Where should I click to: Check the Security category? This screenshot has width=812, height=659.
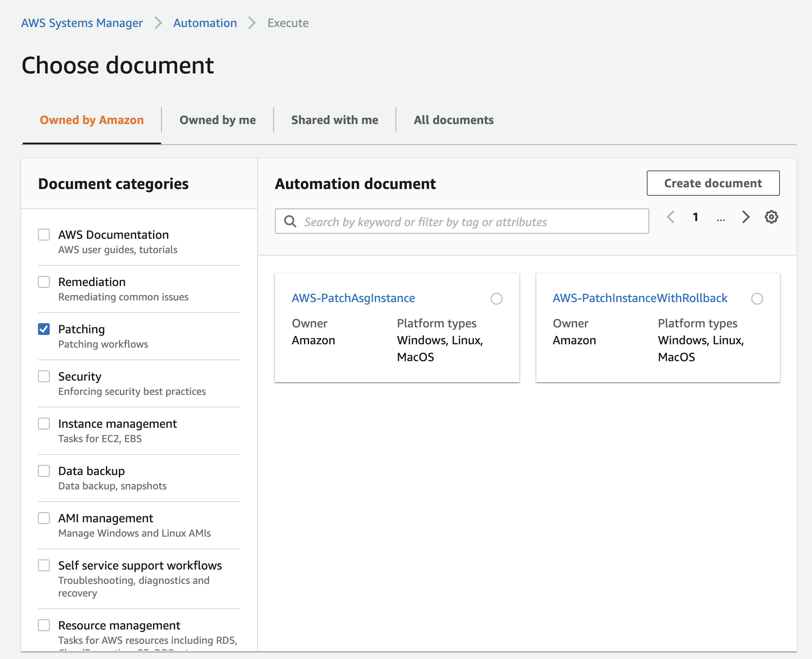pos(44,376)
